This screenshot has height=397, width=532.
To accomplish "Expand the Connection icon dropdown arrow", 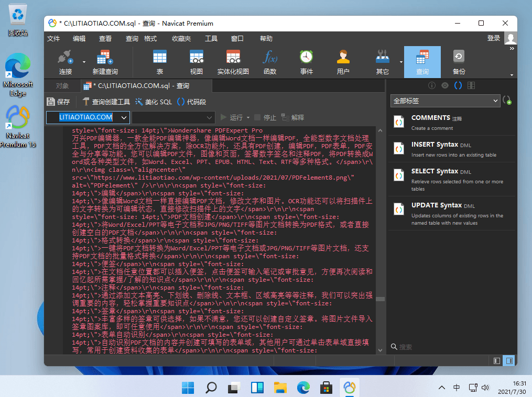I will [84, 62].
